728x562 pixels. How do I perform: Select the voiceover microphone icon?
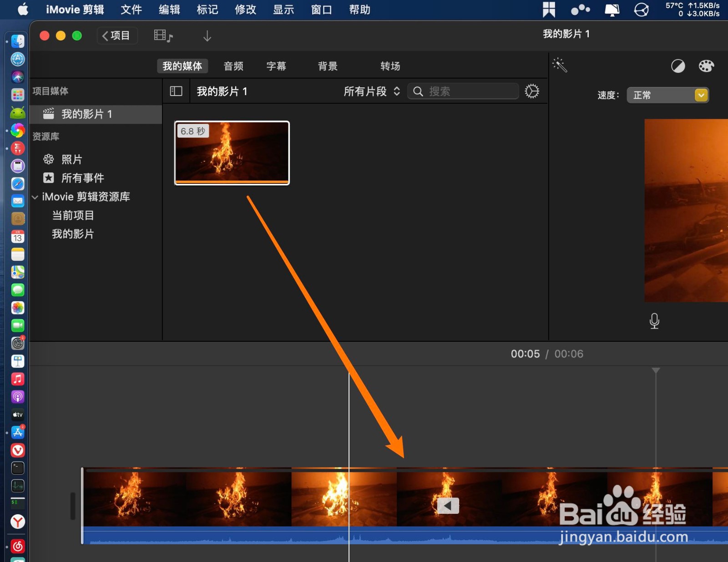click(654, 321)
